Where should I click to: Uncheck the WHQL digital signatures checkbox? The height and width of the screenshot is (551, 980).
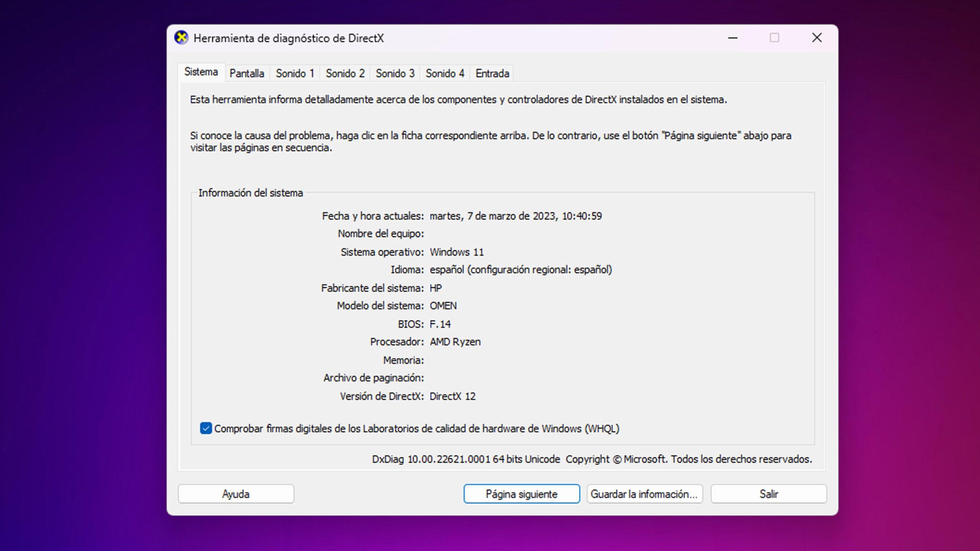coord(206,428)
